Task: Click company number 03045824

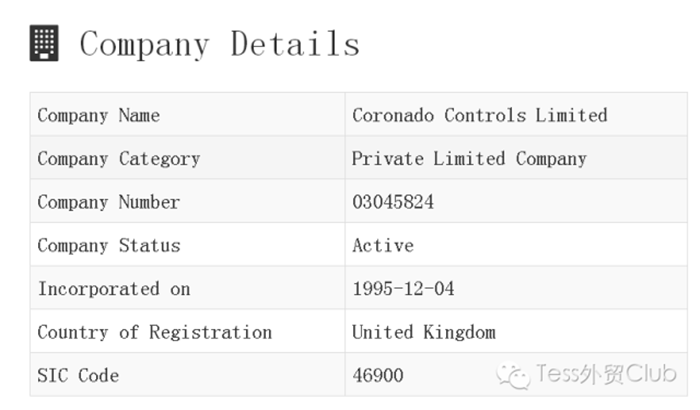Action: coord(393,202)
